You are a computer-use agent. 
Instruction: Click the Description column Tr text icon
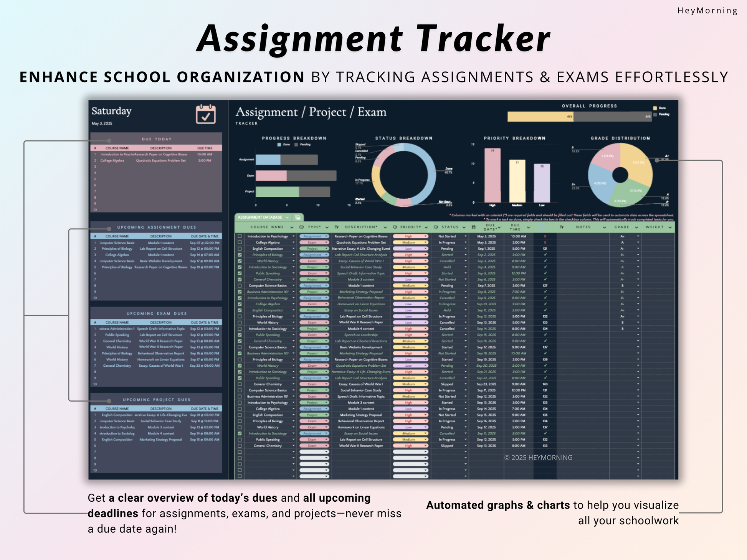tap(337, 227)
